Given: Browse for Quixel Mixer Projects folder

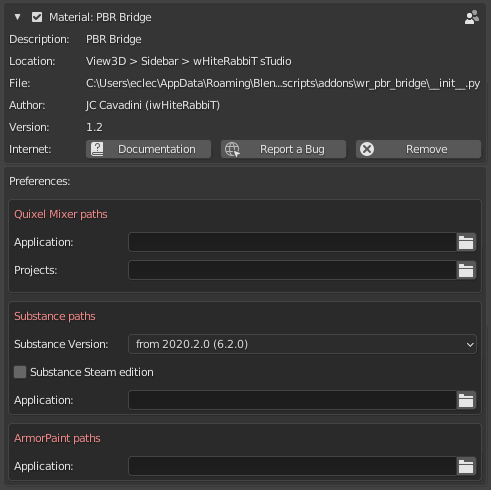Looking at the screenshot, I should pos(466,270).
